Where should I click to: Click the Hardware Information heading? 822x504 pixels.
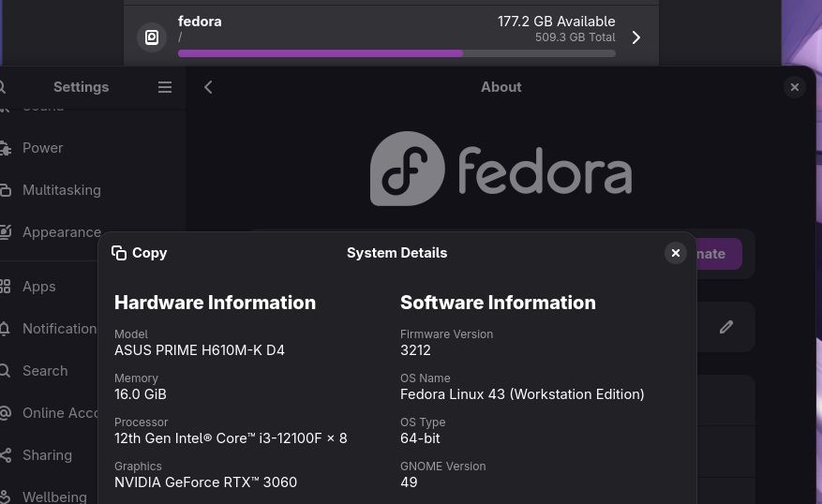215,303
